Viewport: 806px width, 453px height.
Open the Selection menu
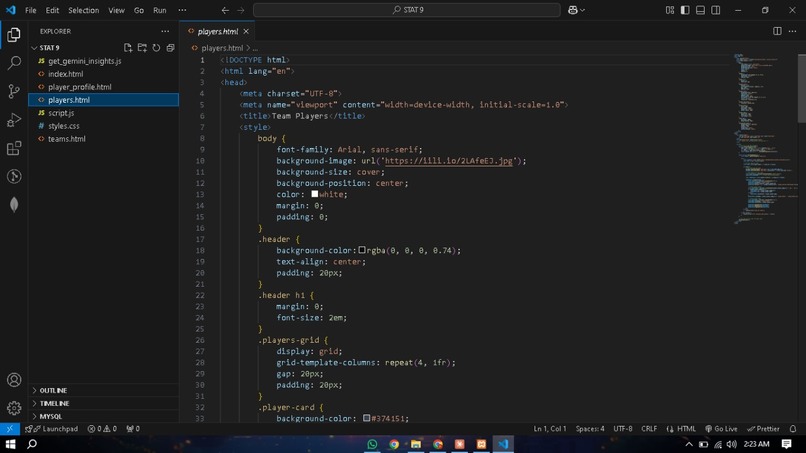tap(83, 10)
